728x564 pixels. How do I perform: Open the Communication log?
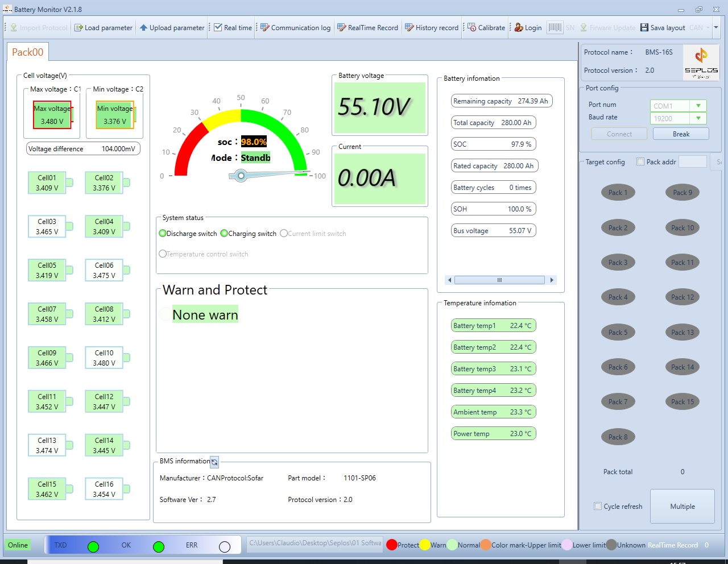pyautogui.click(x=295, y=27)
